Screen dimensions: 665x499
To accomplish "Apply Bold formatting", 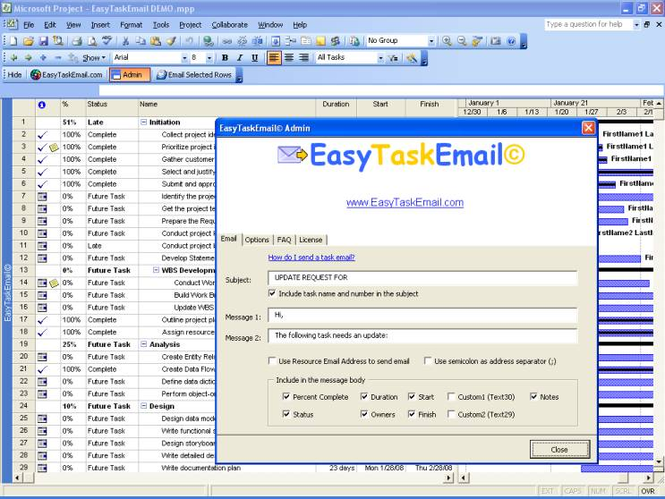I will click(x=225, y=58).
